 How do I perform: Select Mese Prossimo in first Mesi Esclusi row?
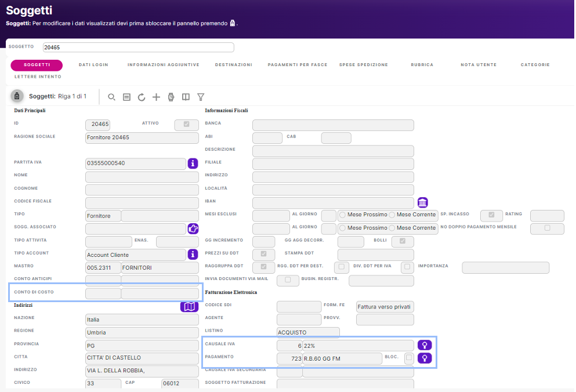coord(342,215)
